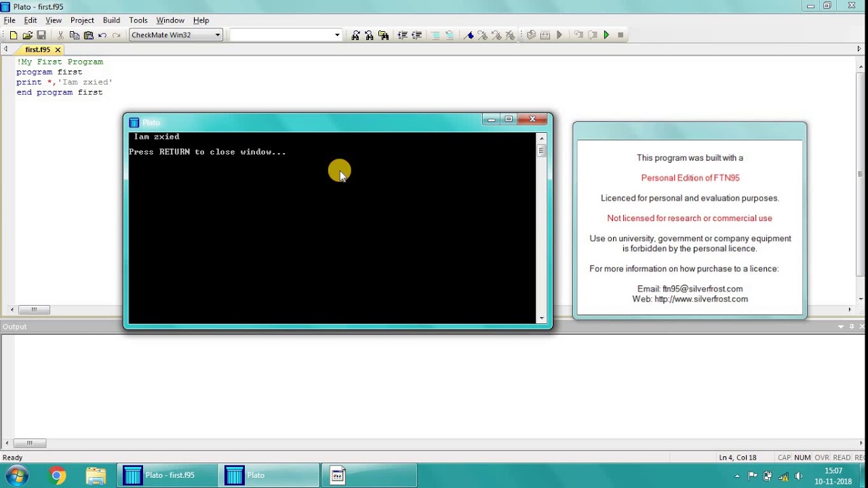
Task: Open the Build menu
Action: pos(111,20)
